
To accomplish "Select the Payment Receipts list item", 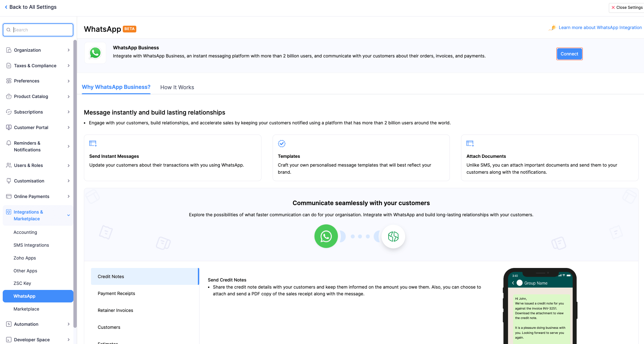I will click(x=116, y=293).
